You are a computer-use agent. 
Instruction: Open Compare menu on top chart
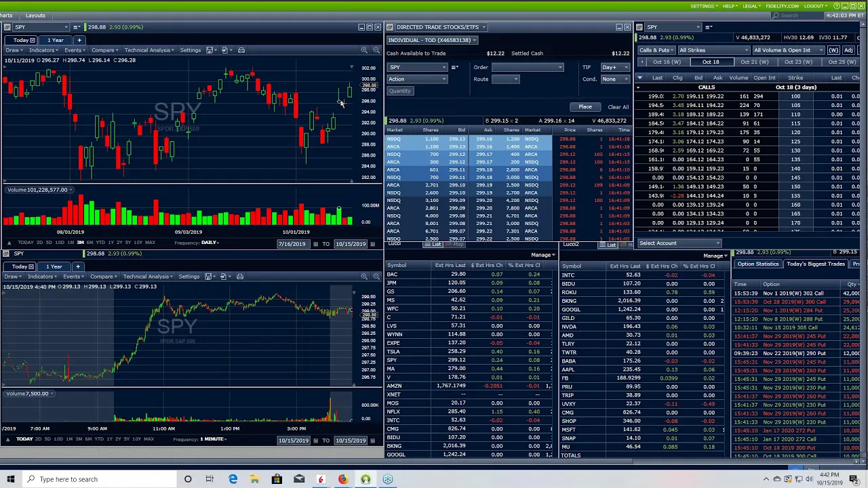104,50
